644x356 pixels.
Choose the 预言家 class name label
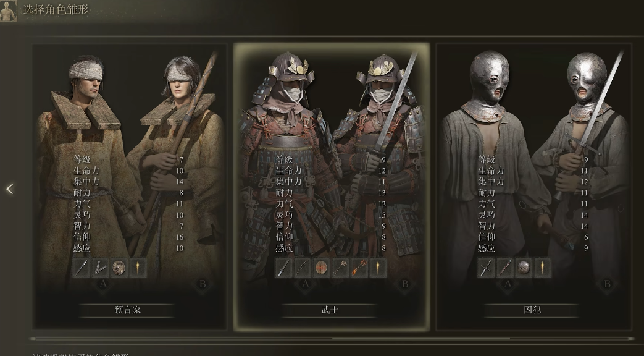(128, 310)
